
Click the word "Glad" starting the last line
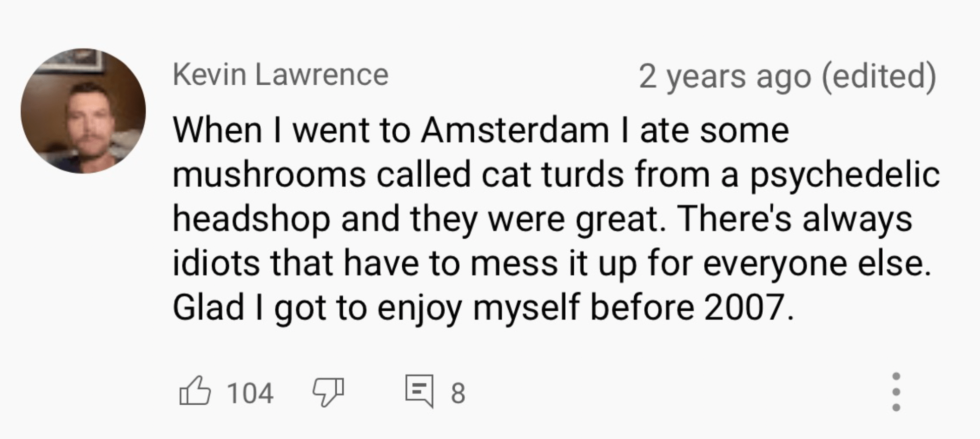[x=208, y=307]
